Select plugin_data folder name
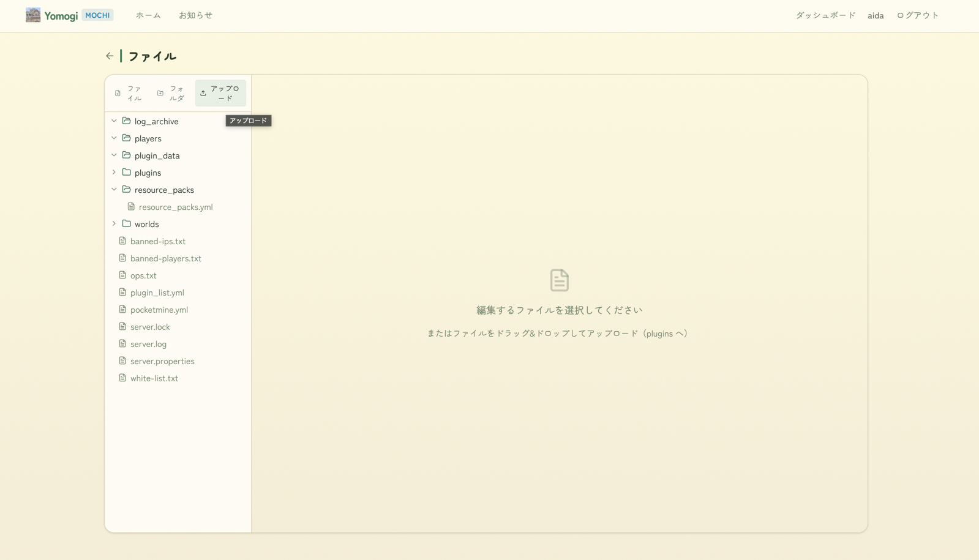This screenshot has width=979, height=560. point(157,155)
